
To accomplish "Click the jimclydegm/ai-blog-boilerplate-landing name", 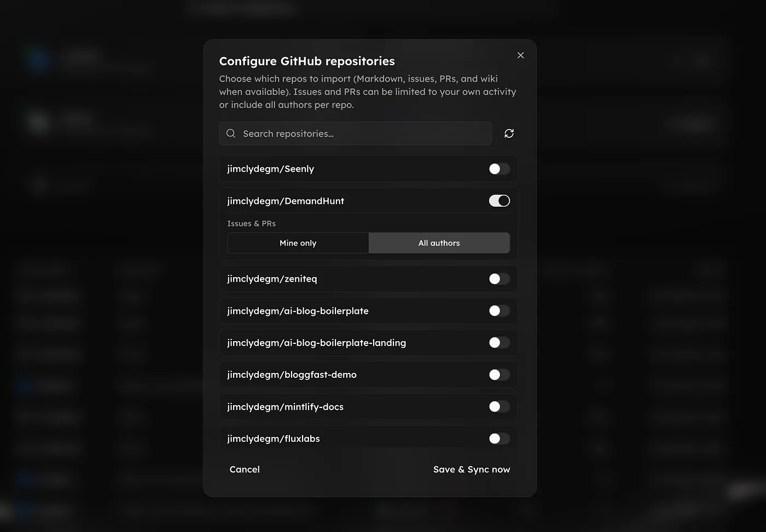I will pyautogui.click(x=317, y=343).
